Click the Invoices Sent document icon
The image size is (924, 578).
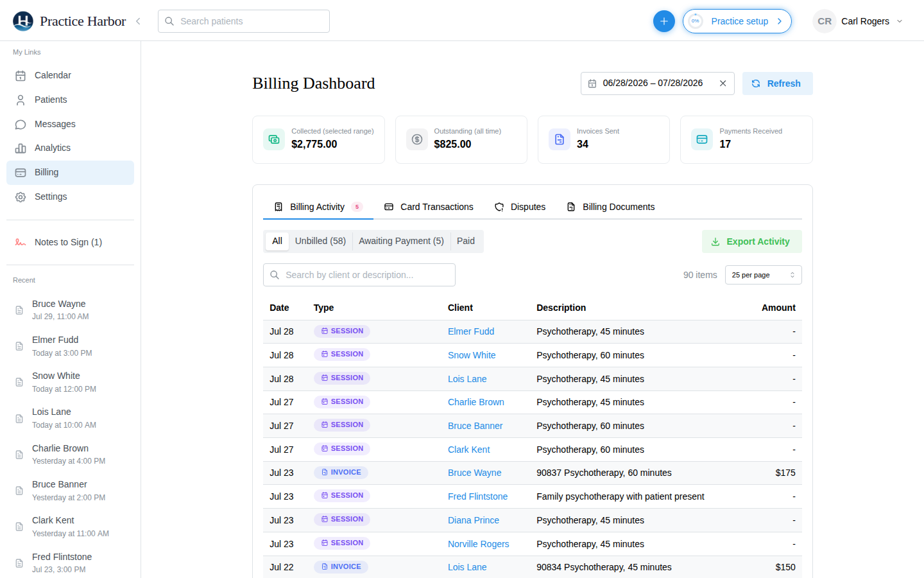pos(560,139)
